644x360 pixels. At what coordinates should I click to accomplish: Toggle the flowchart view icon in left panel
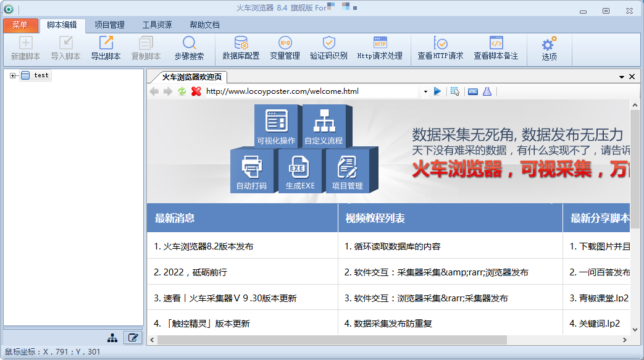pos(112,338)
